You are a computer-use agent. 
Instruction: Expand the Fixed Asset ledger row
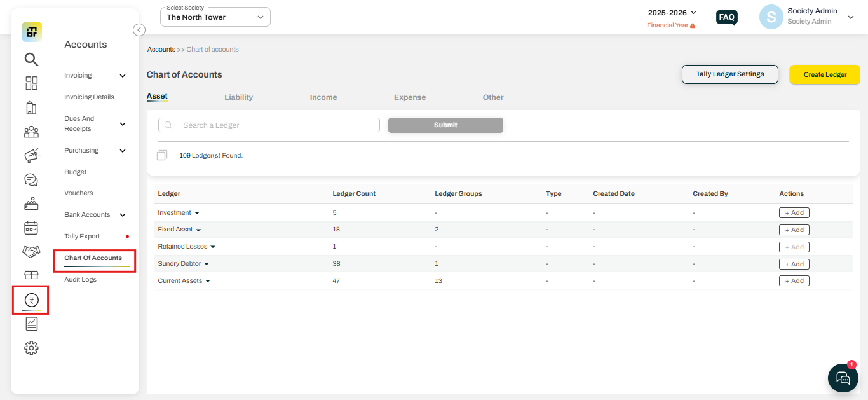click(198, 230)
